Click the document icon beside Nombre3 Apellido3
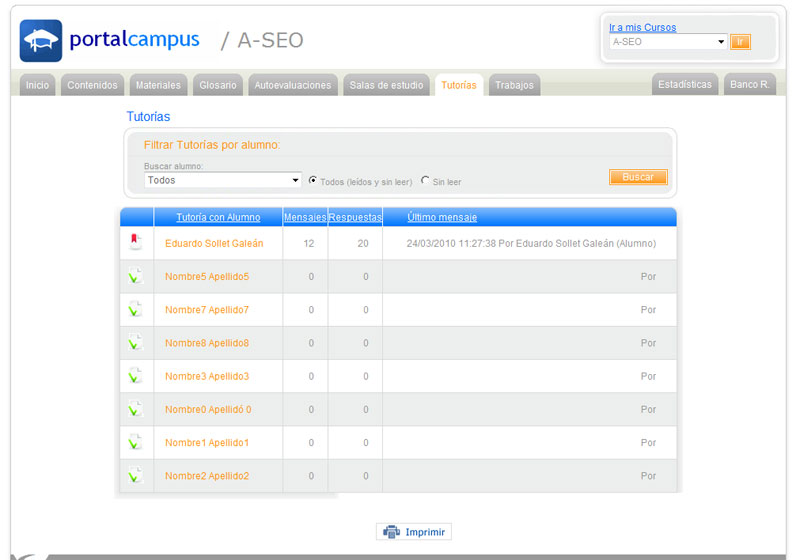 pos(135,376)
